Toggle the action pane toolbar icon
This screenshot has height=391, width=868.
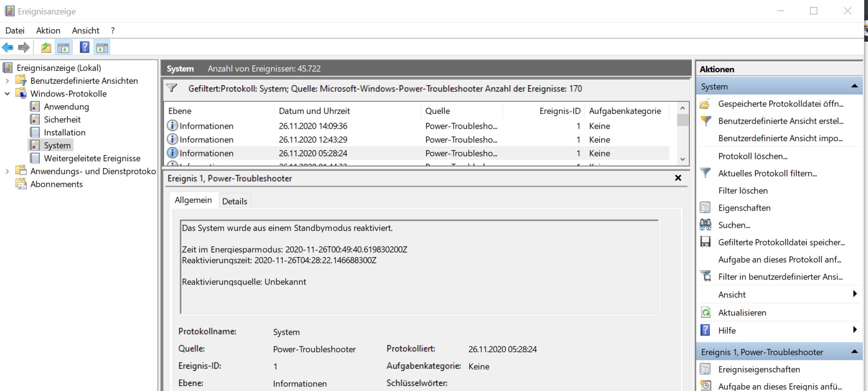click(x=102, y=47)
